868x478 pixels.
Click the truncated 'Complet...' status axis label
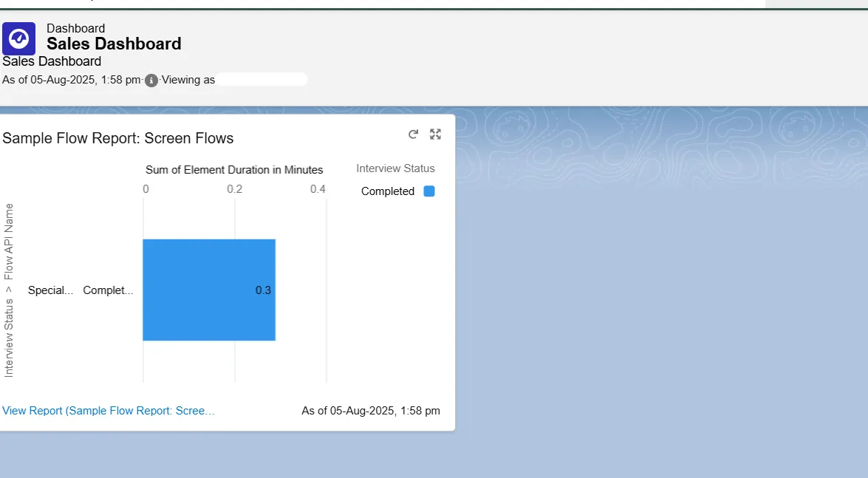(x=108, y=290)
